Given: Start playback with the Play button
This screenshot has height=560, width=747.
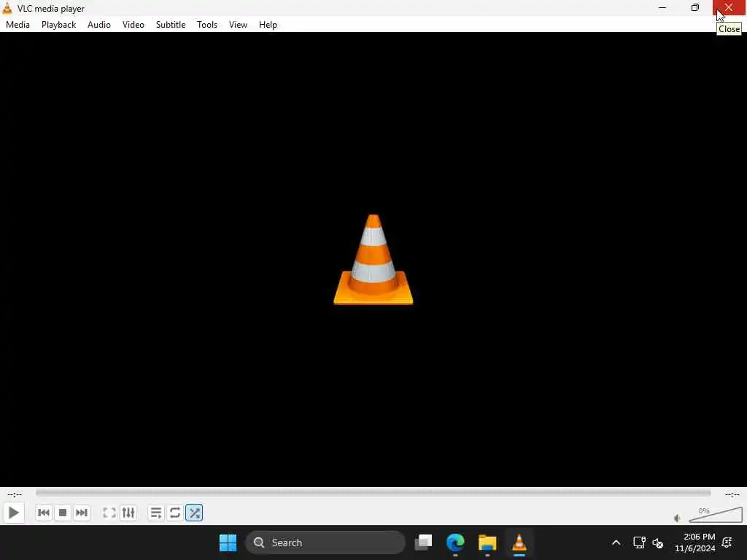Looking at the screenshot, I should (13, 513).
